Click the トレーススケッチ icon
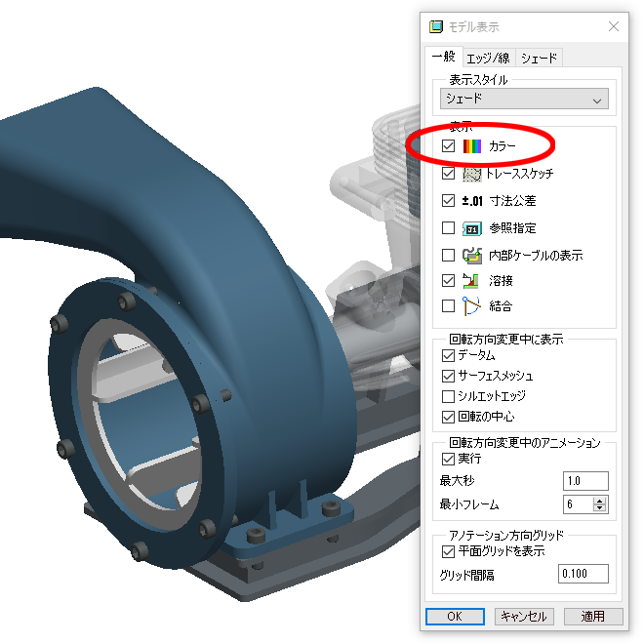The image size is (644, 644). pos(472,174)
